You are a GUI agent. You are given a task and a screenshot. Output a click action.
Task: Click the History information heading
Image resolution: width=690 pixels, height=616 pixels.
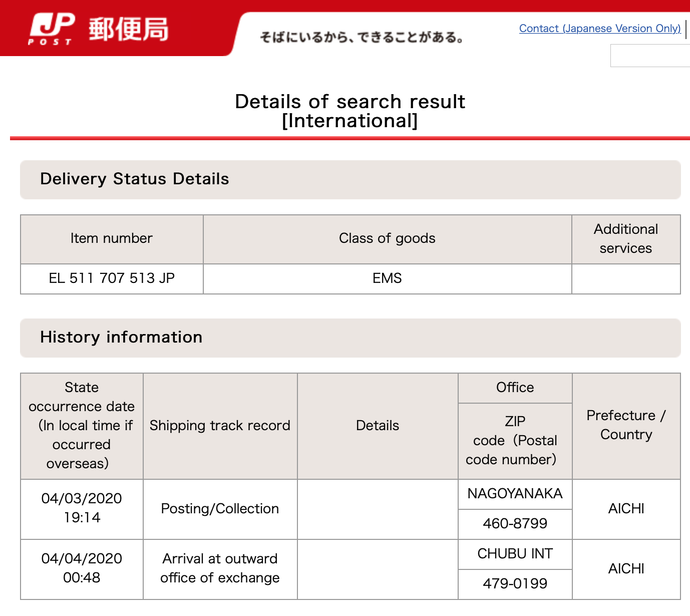pos(121,337)
